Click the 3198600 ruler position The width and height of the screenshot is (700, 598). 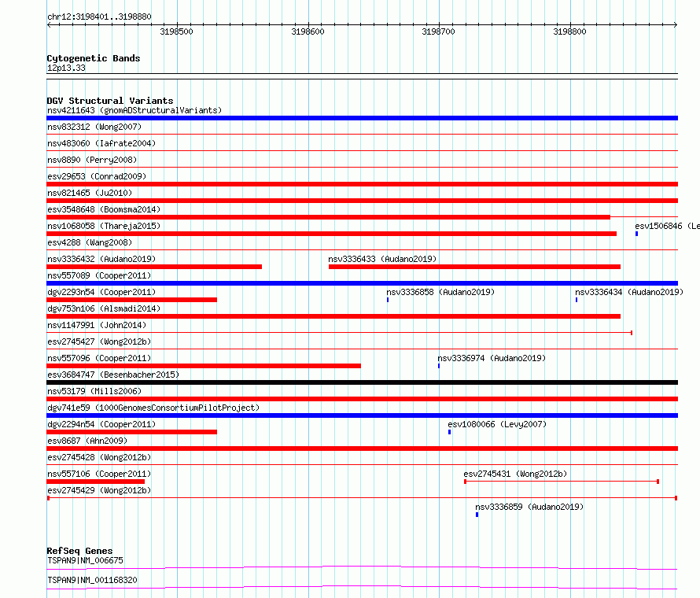308,31
